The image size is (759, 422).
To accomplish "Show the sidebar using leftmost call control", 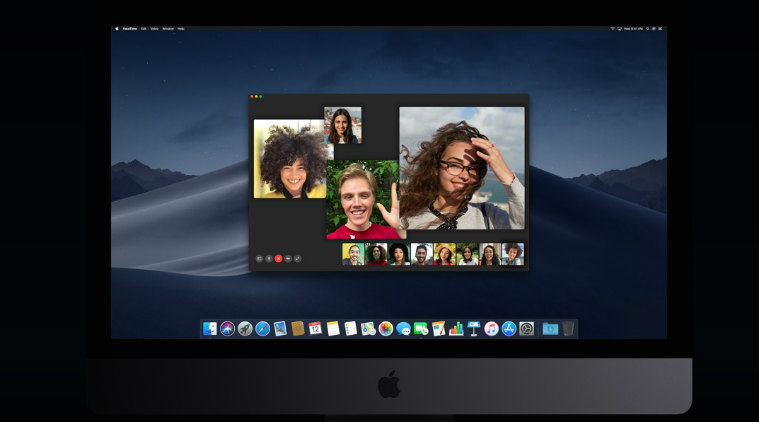I will (x=258, y=258).
